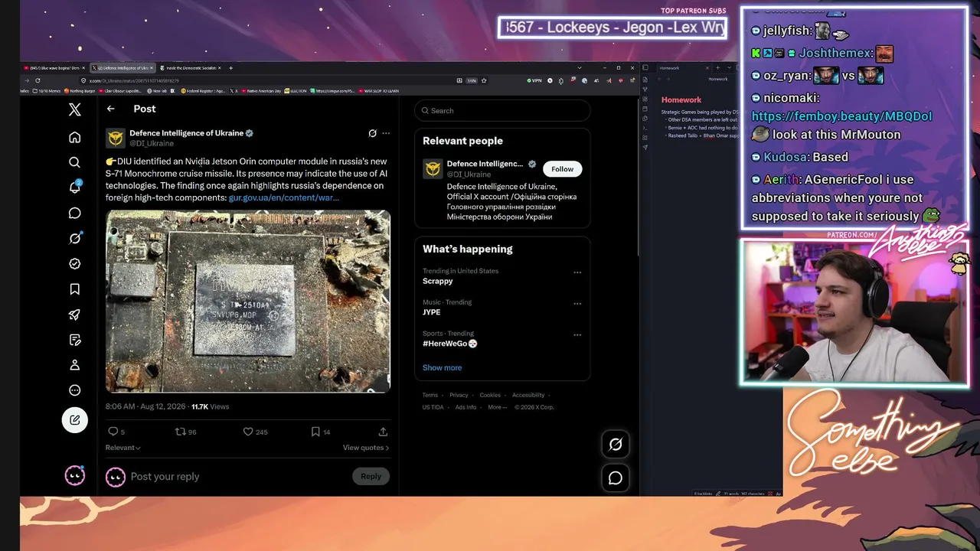Open a new browser tab
Image resolution: width=980 pixels, height=551 pixels.
click(230, 68)
